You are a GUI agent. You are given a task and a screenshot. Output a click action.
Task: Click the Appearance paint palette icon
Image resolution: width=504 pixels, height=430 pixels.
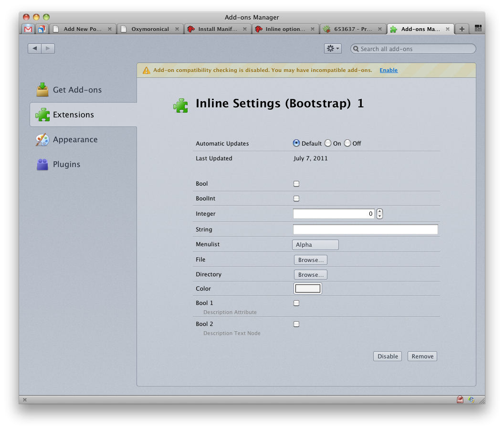pyautogui.click(x=42, y=139)
